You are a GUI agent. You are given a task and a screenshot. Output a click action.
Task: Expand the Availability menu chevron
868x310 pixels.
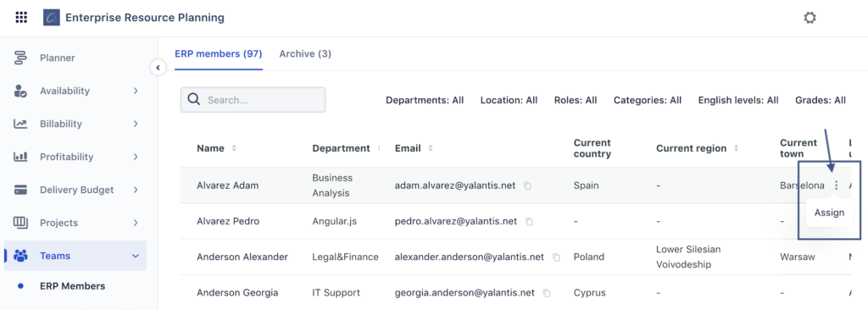(x=136, y=91)
